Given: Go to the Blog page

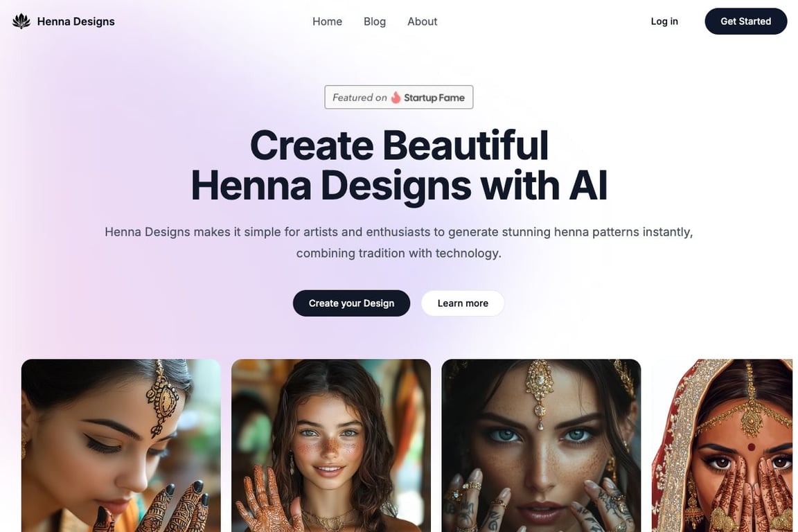Looking at the screenshot, I should (x=375, y=21).
